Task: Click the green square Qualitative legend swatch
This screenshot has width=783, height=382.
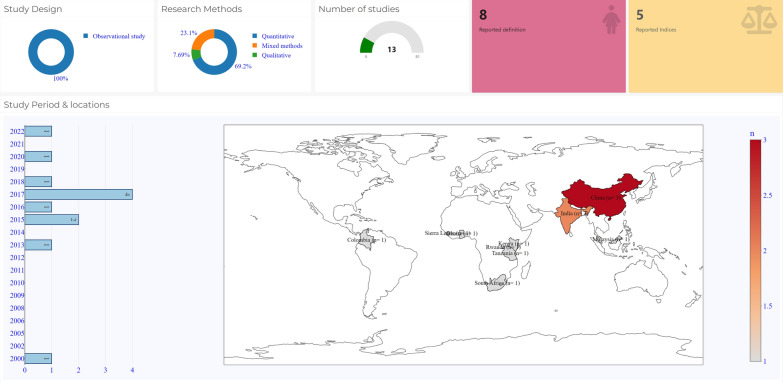Action: [255, 55]
